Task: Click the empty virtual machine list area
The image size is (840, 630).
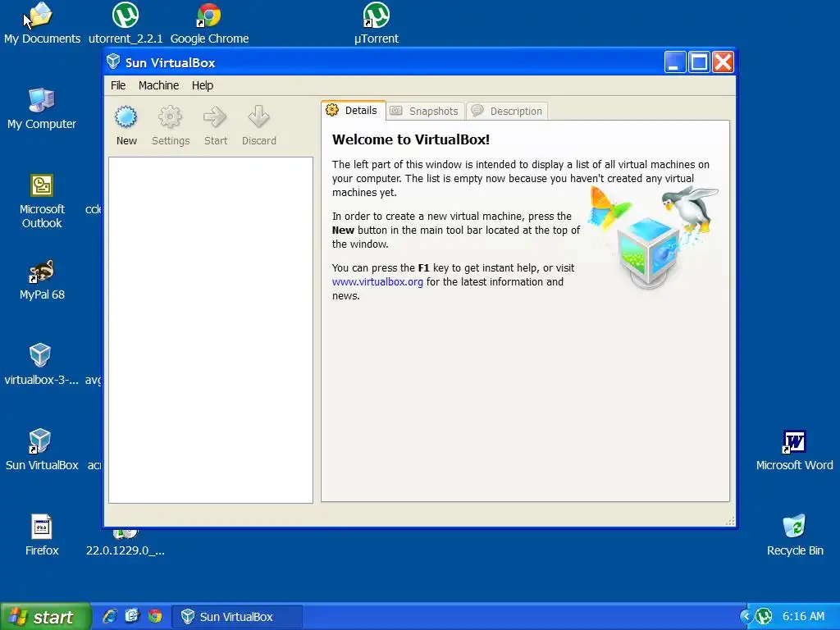Action: click(x=211, y=330)
